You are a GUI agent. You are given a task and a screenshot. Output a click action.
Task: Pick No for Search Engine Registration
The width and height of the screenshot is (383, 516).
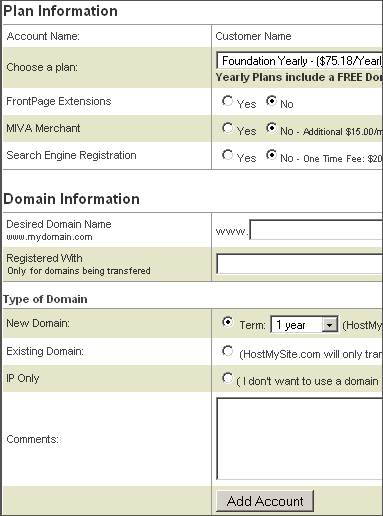click(x=271, y=155)
